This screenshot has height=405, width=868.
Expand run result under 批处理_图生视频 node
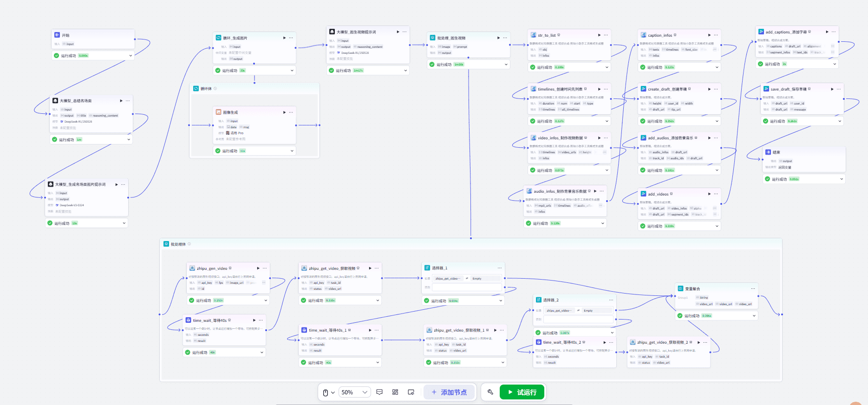pos(506,65)
